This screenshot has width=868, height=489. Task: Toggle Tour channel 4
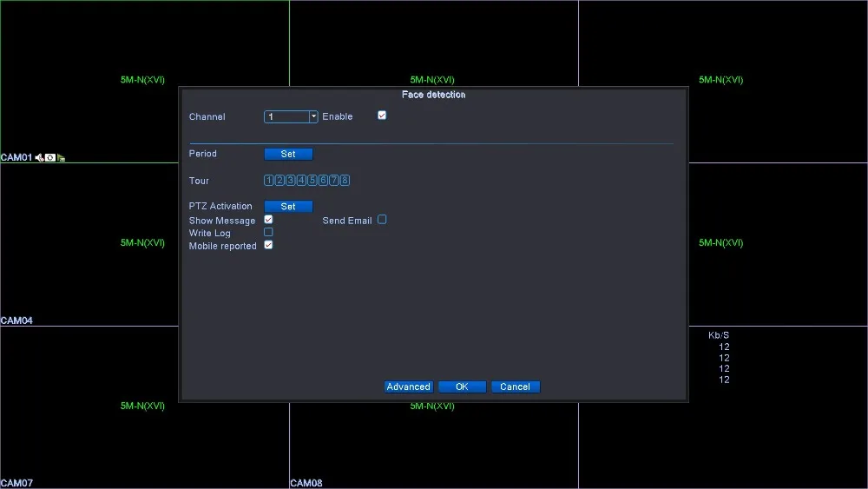pos(301,180)
